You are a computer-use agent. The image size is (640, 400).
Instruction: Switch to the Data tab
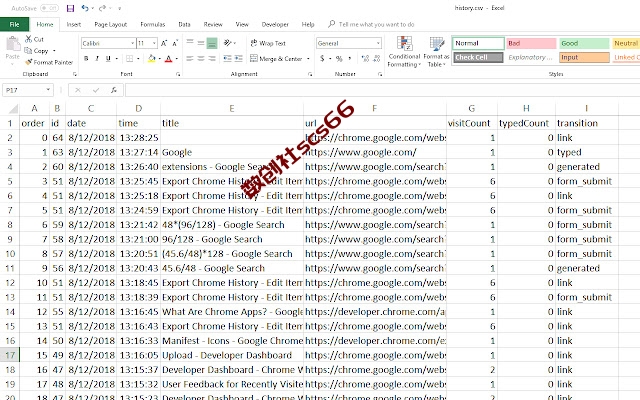[x=184, y=24]
